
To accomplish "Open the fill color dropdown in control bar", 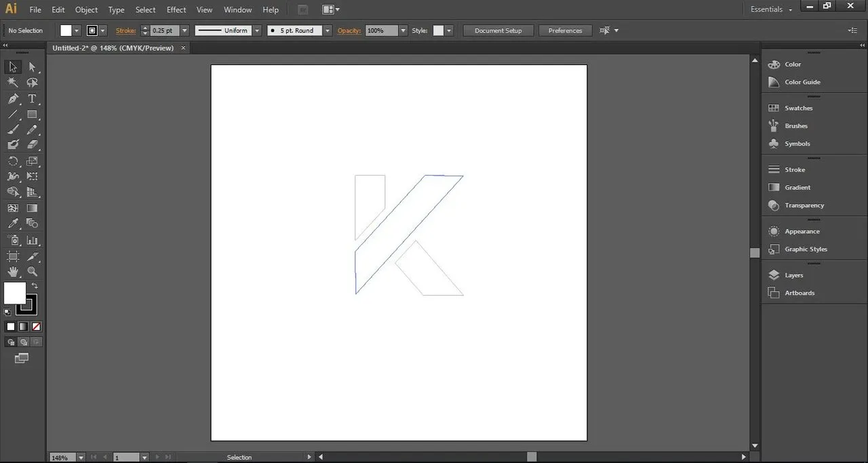I will tap(77, 31).
